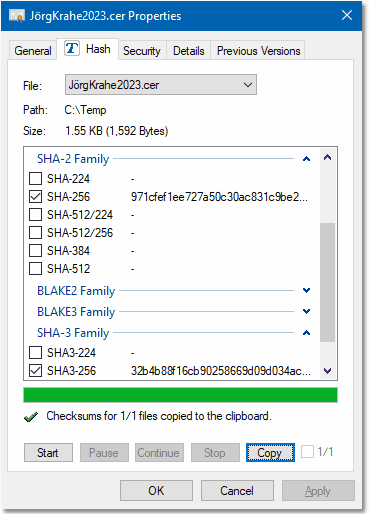Click the disabled Pause button

[x=104, y=453]
